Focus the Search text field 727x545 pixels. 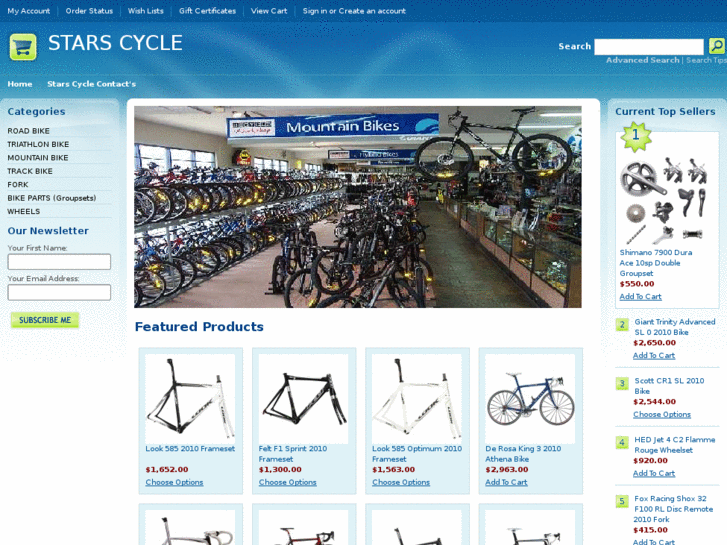click(x=649, y=47)
